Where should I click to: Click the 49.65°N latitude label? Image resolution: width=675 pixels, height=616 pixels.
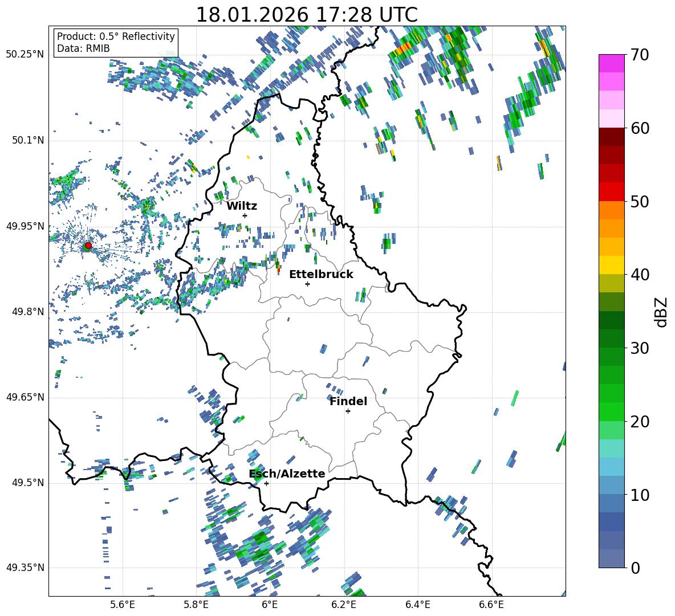25,397
